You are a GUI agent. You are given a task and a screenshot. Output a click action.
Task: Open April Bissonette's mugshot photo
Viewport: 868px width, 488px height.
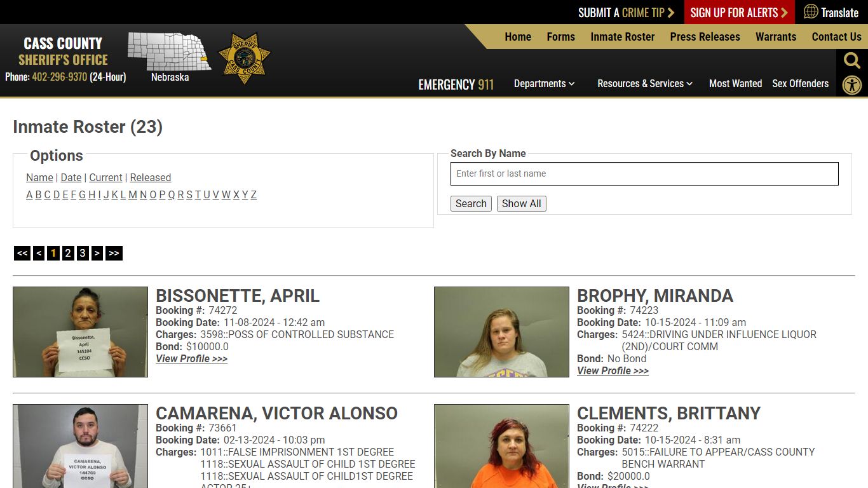[80, 332]
